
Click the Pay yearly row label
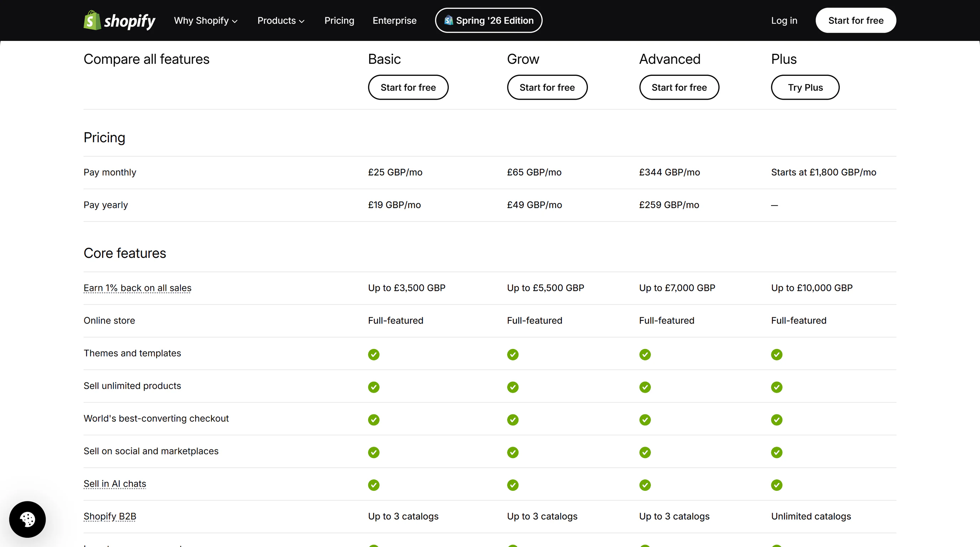coord(106,205)
